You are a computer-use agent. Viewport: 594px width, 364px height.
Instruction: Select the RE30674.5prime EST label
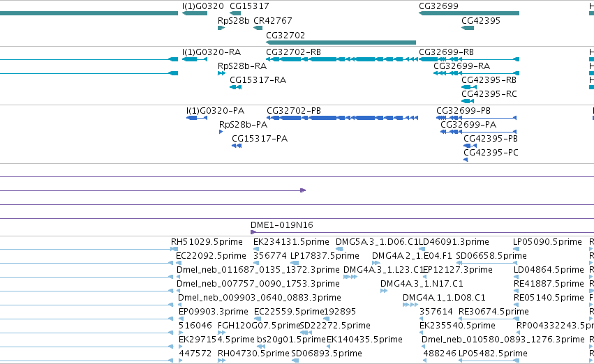(x=493, y=312)
